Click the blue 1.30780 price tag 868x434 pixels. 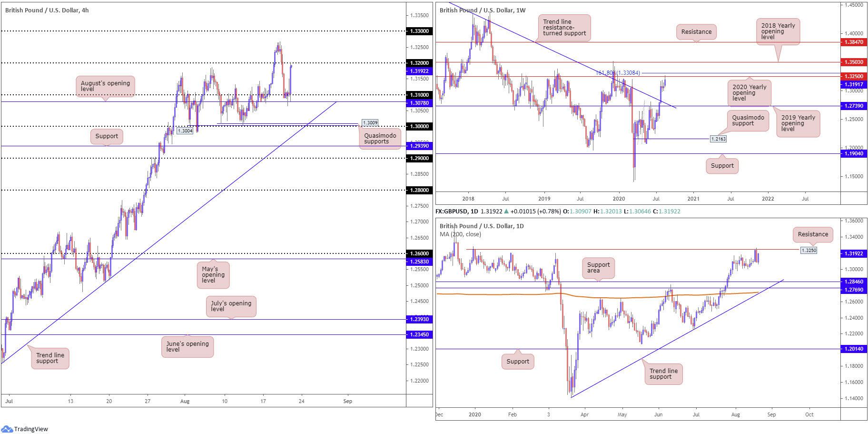point(419,103)
